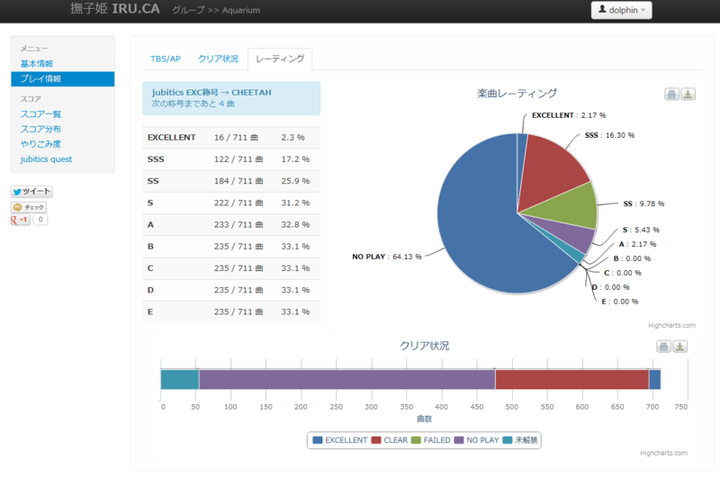The height and width of the screenshot is (479, 720).
Task: Click the 'NO PLAY : 64.13 %' pie label
Action: click(x=387, y=257)
